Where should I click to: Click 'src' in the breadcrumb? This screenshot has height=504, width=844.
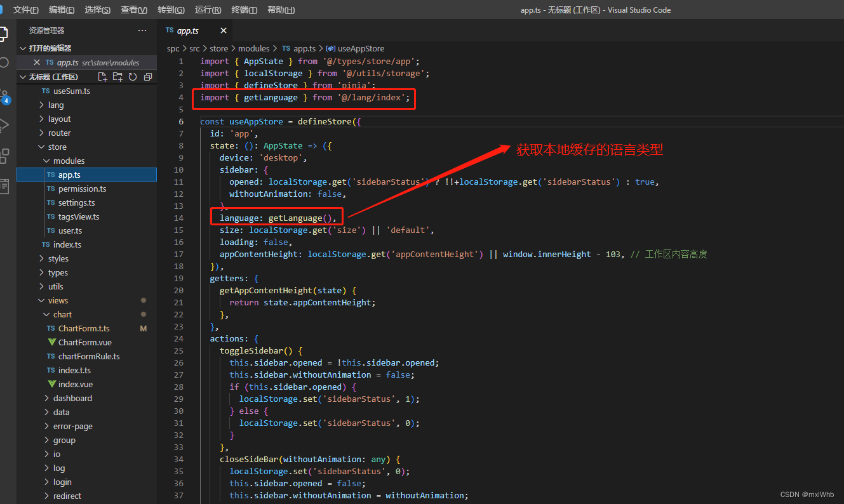coord(194,48)
